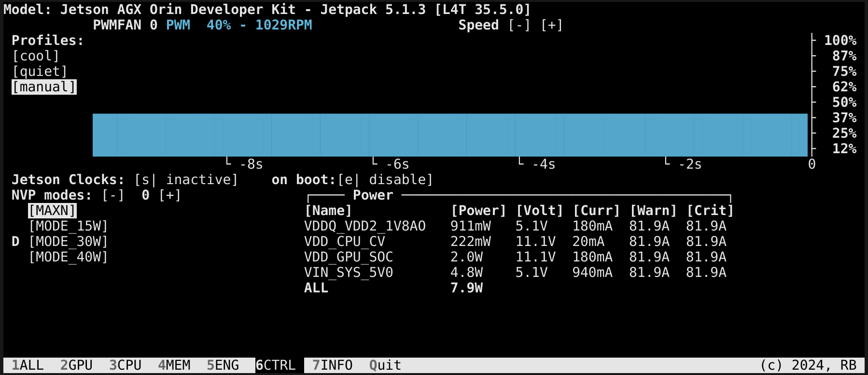868x375 pixels.
Task: Click the [Power] column header
Action: tap(478, 211)
